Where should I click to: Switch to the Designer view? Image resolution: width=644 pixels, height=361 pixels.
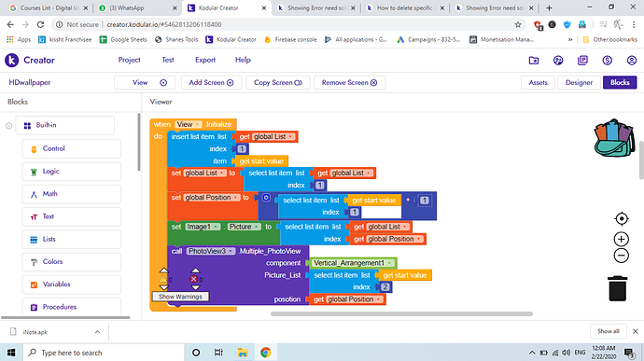point(579,82)
